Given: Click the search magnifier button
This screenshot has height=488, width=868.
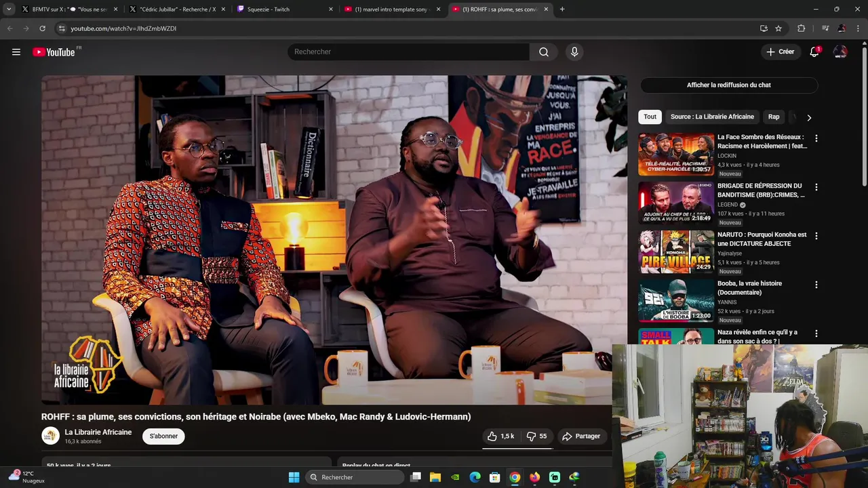Looking at the screenshot, I should 544,52.
